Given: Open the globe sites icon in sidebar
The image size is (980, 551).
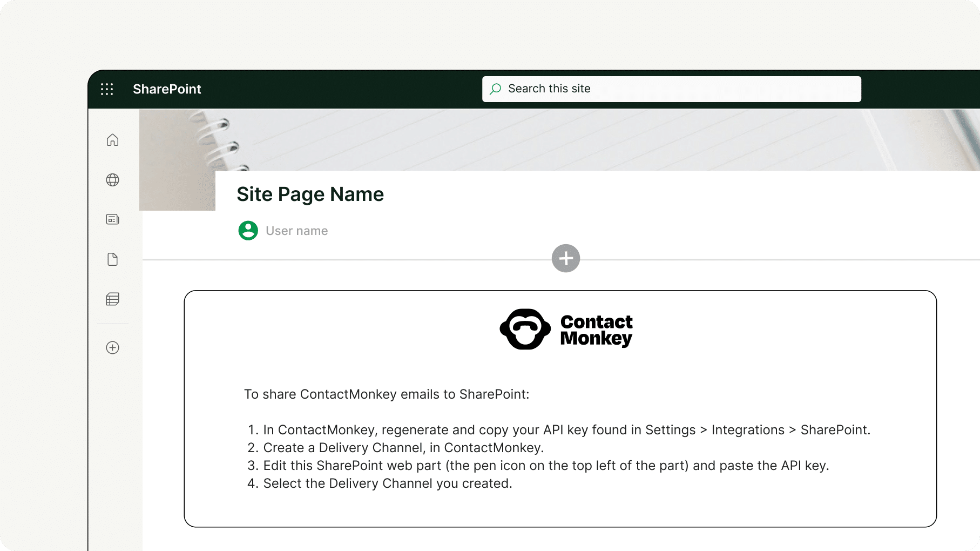Looking at the screenshot, I should point(112,180).
